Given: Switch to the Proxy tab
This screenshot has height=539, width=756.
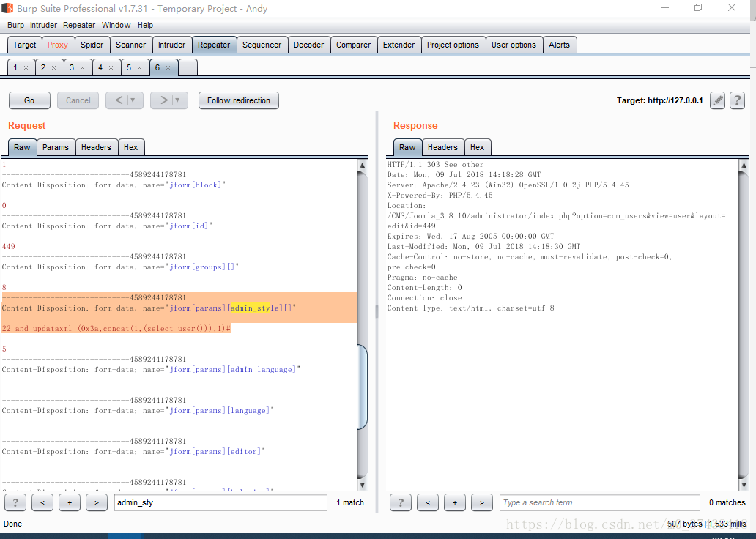Looking at the screenshot, I should pyautogui.click(x=58, y=45).
